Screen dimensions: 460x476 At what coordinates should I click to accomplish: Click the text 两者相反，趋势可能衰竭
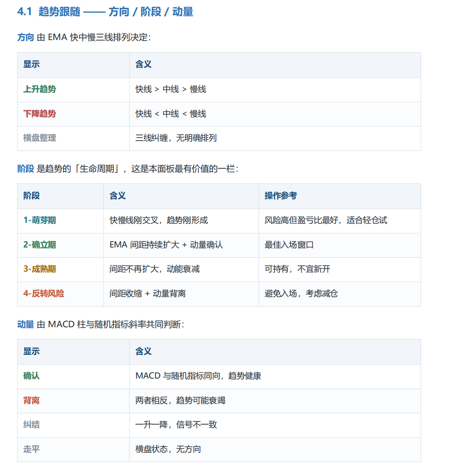180,401
